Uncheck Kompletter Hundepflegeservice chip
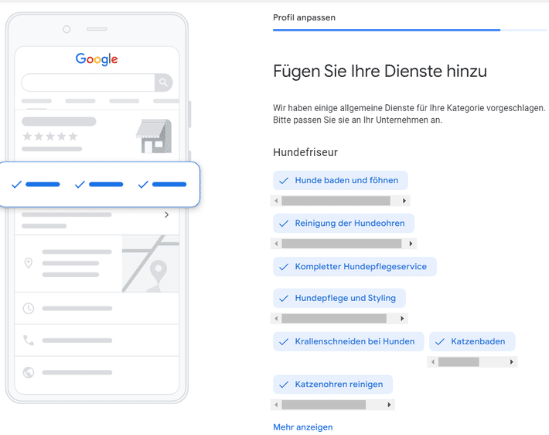Screen dimensions: 549x435 355,267
